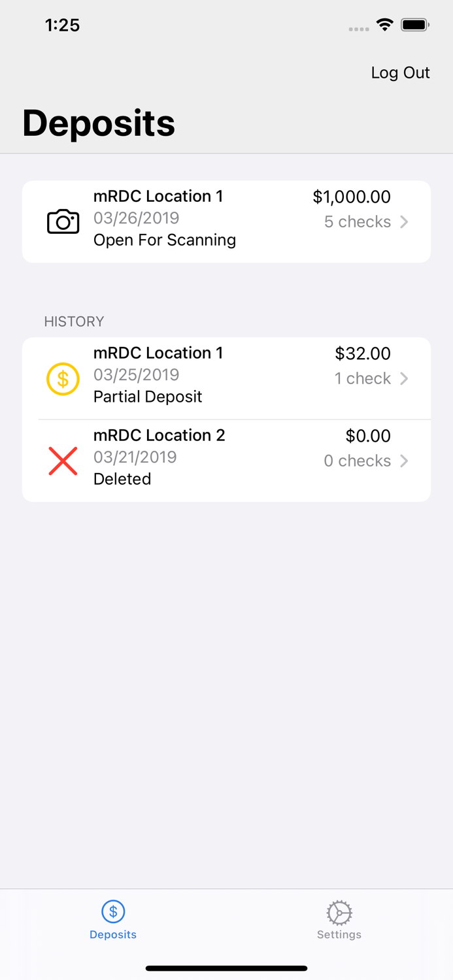Screen dimensions: 453x980
Task: Tap the Log Out button
Action: tap(400, 73)
